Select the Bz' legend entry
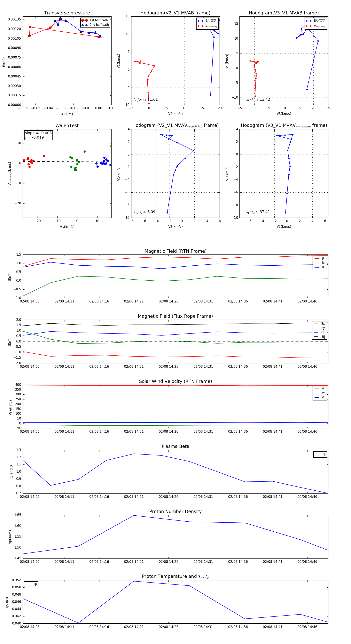Viewport: 351px width, 644px height. coord(320,332)
